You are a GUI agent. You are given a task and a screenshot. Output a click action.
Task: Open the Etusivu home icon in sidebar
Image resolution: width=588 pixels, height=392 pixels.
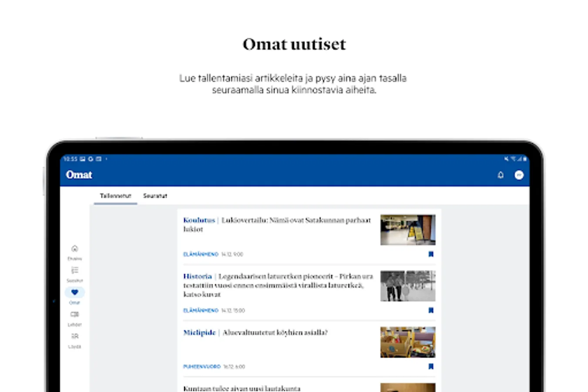(x=74, y=249)
